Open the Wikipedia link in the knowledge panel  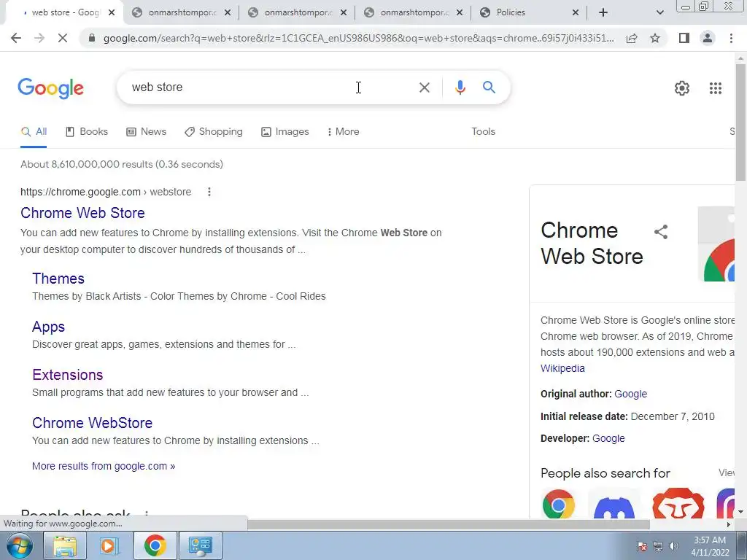pyautogui.click(x=562, y=368)
